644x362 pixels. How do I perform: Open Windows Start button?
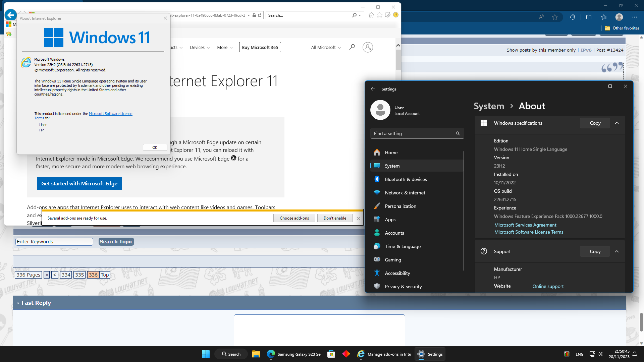click(x=206, y=354)
